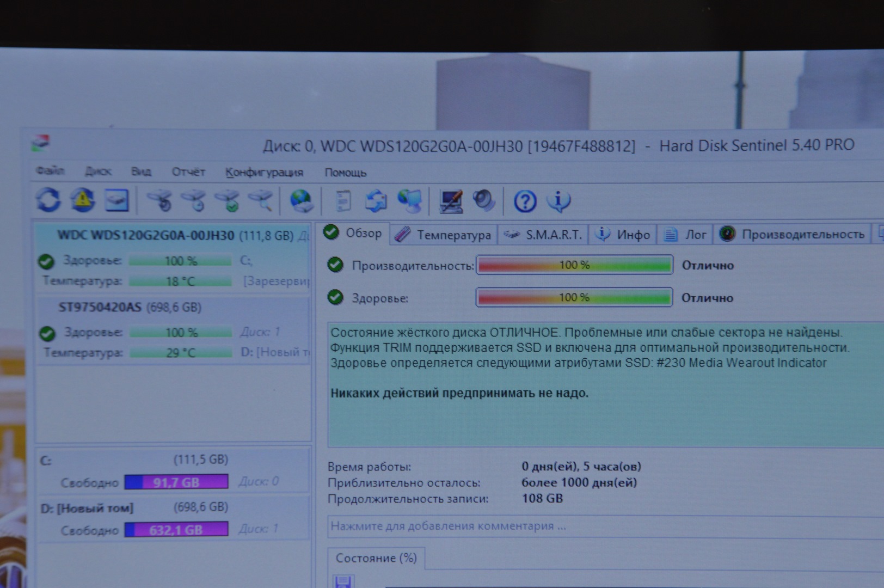Open the report document icon
This screenshot has height=588, width=884.
pos(343,201)
